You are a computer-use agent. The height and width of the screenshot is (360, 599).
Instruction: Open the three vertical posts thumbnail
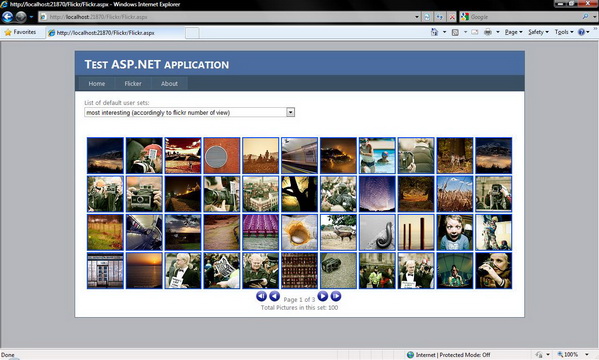[x=416, y=232]
